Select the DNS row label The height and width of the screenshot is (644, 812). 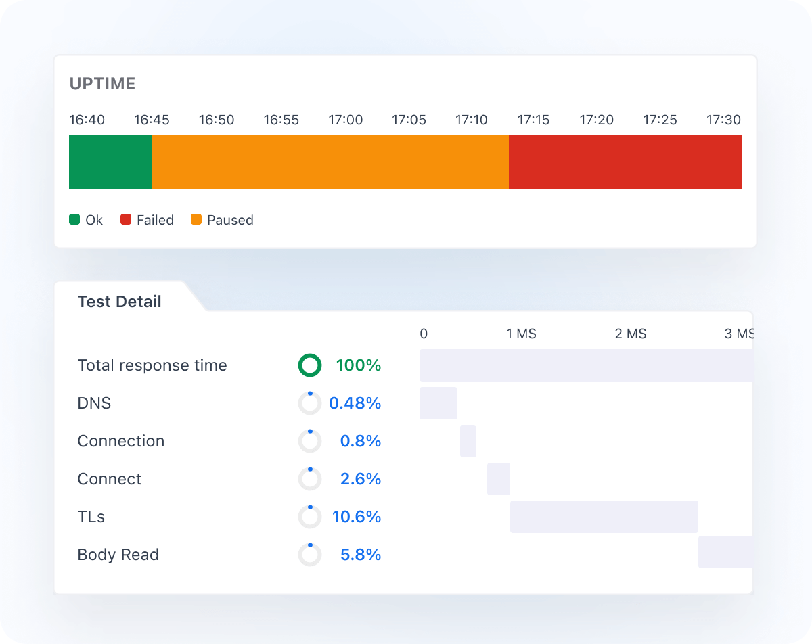click(94, 403)
